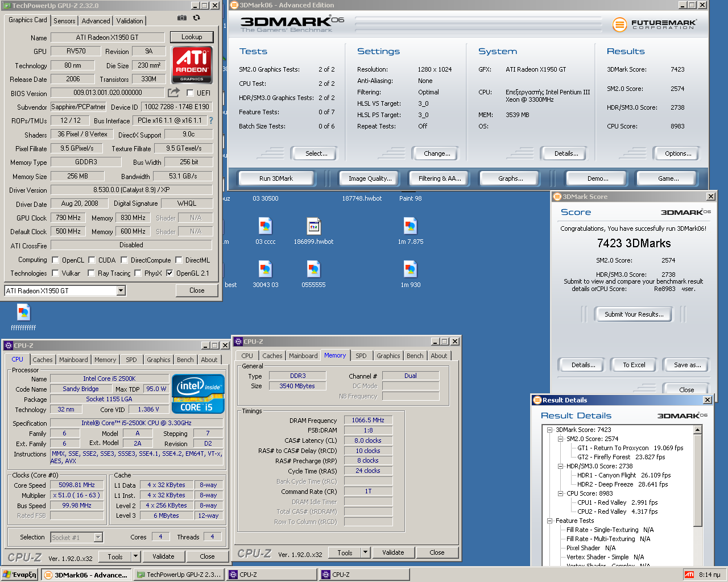Image resolution: width=728 pixels, height=582 pixels.
Task: Click the Run 3DMark button
Action: [x=276, y=178]
